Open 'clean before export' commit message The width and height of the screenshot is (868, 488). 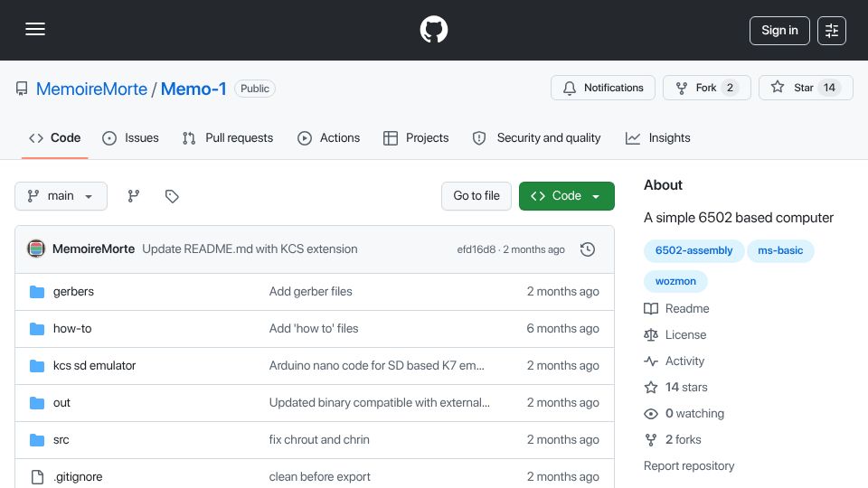319,477
